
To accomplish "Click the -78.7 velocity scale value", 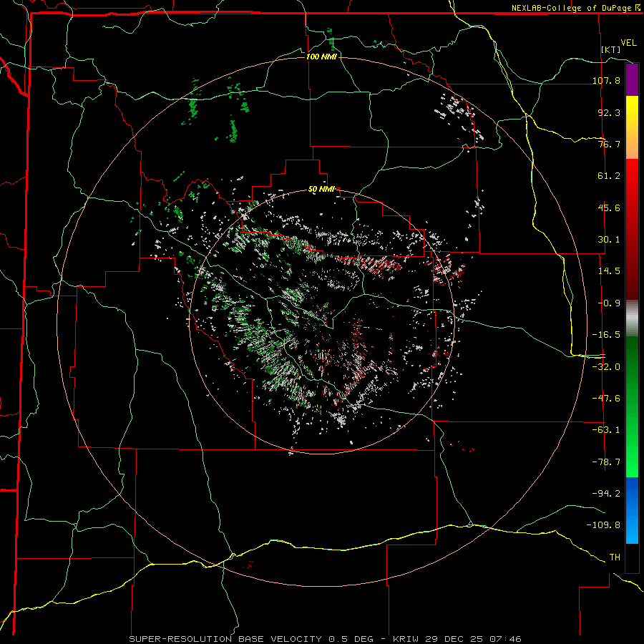I will [606, 462].
